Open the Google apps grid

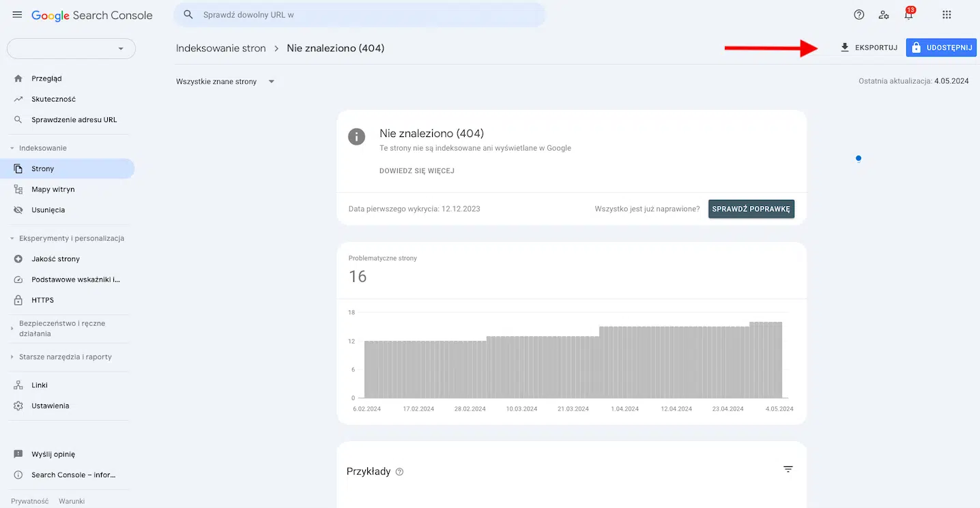pos(947,15)
